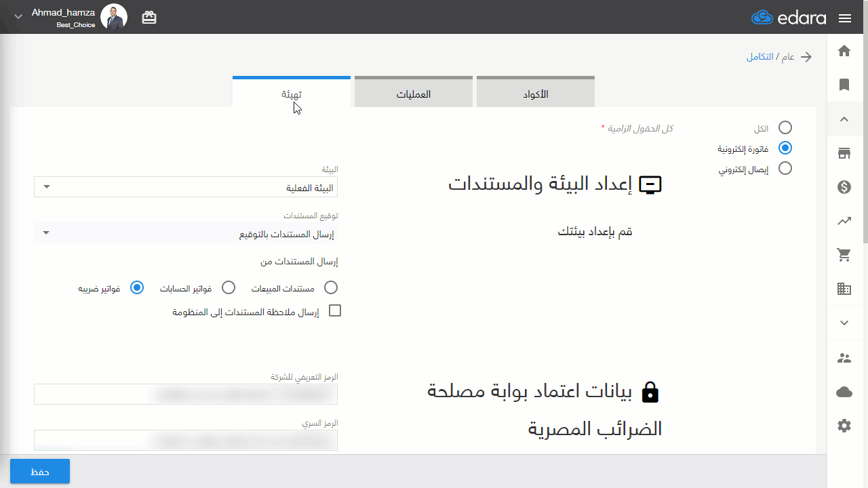
Task: Click the back arrow beside breadcrumb
Action: coord(806,57)
